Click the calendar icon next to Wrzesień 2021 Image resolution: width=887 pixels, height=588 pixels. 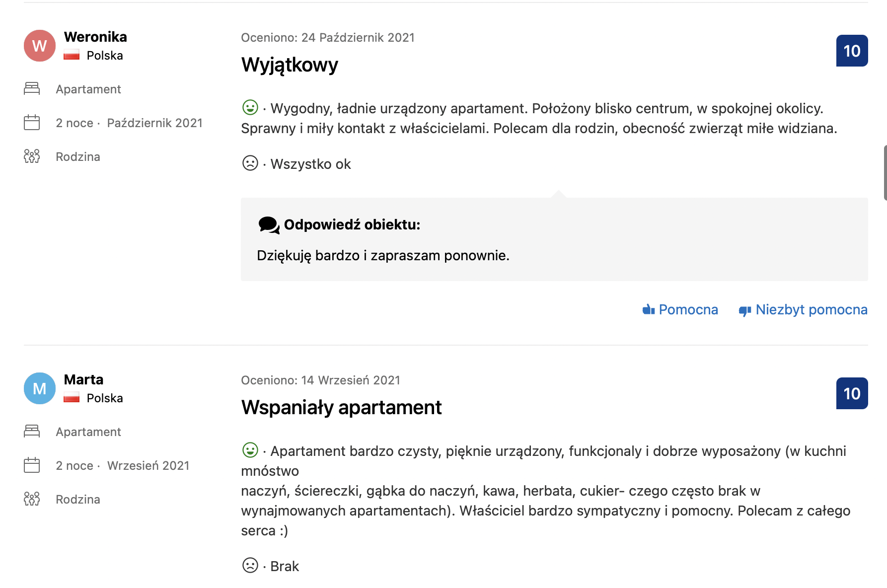pos(32,465)
